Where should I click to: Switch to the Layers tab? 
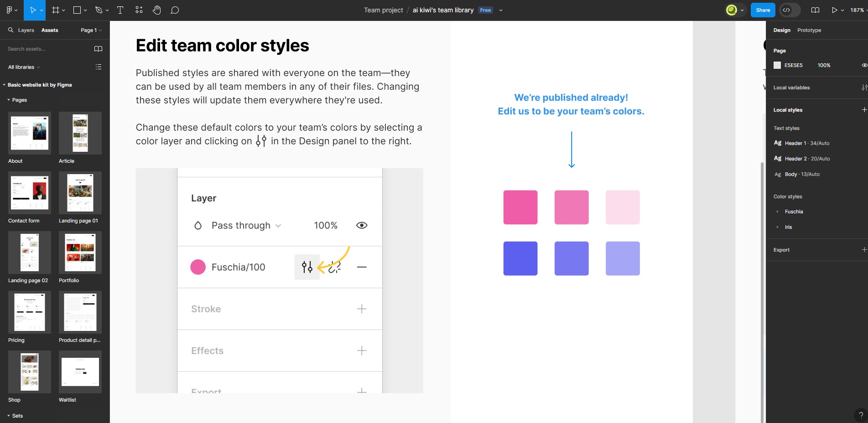click(26, 30)
